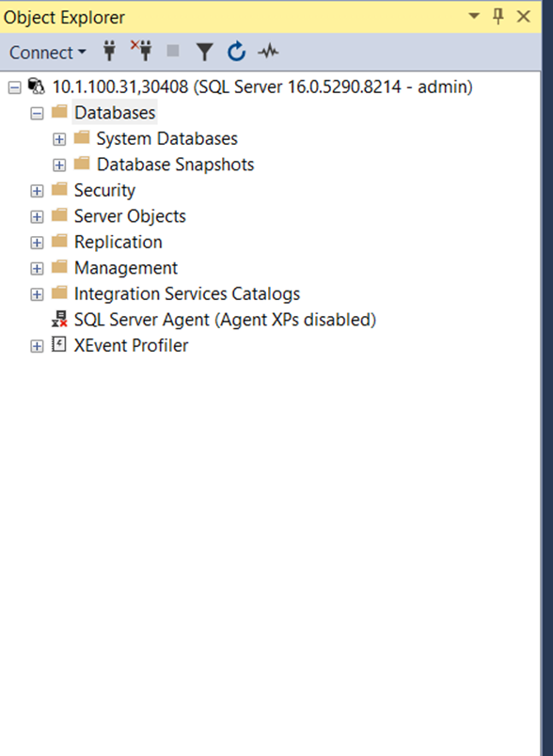The height and width of the screenshot is (756, 553).
Task: Select the Replication folder label
Action: tap(118, 242)
